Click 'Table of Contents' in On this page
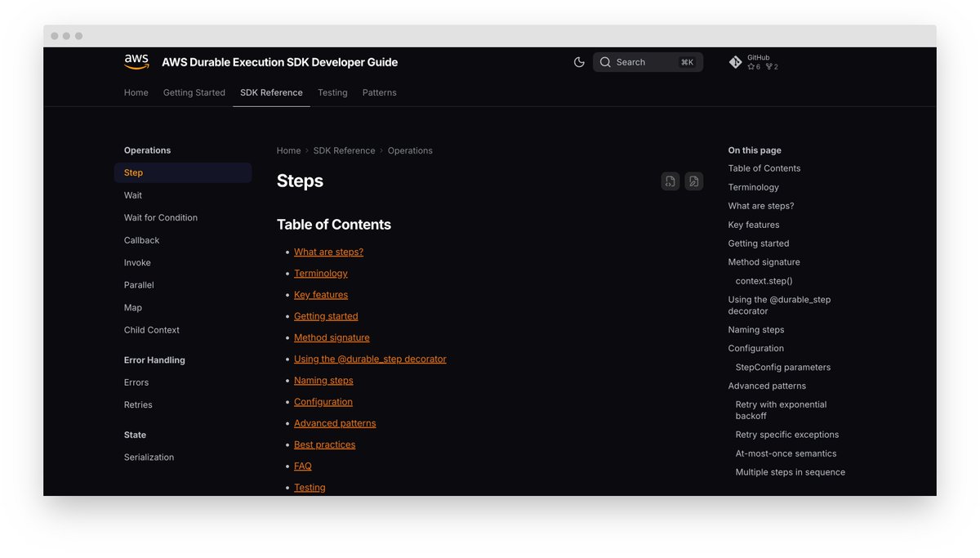Viewport: 980px width, 558px height. pyautogui.click(x=764, y=168)
